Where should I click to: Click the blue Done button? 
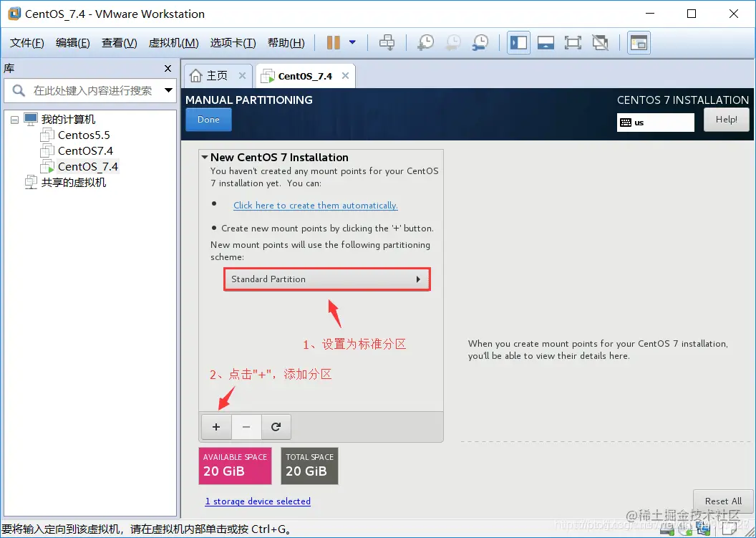tap(208, 120)
